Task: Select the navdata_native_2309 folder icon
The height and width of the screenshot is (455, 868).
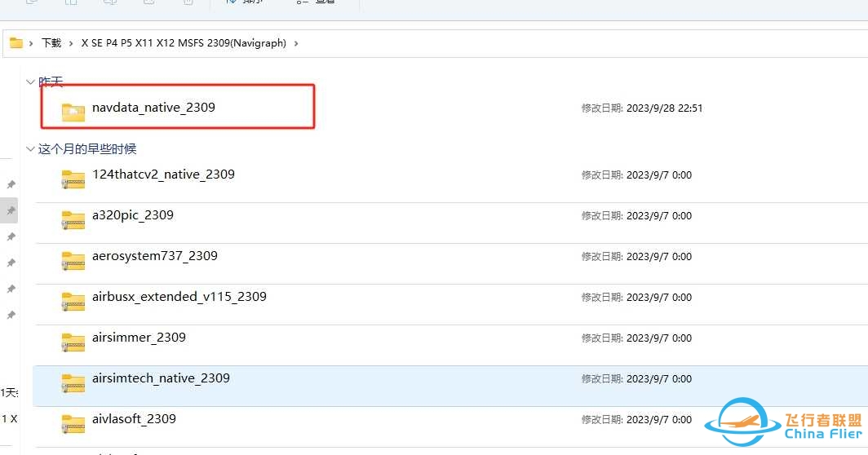Action: tap(73, 112)
